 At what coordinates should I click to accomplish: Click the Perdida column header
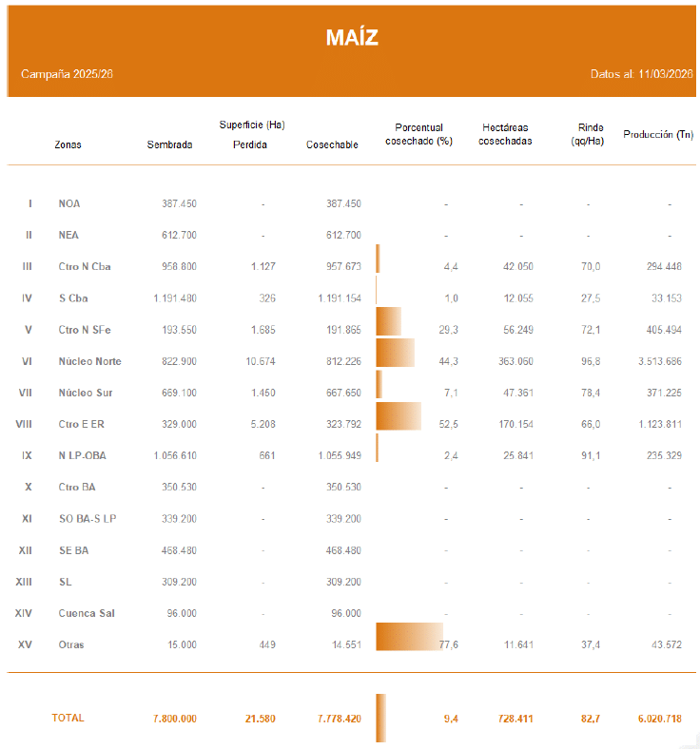tap(250, 144)
